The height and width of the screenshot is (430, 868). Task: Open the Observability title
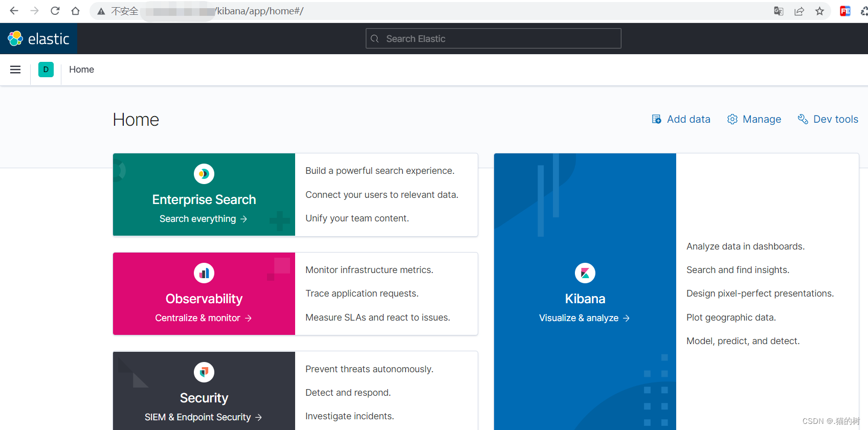click(204, 299)
